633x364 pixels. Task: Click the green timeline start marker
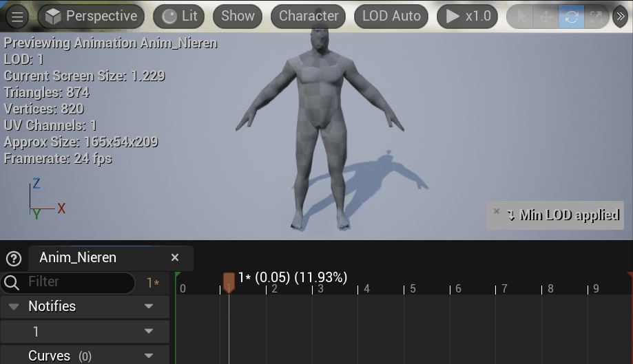coord(177,275)
